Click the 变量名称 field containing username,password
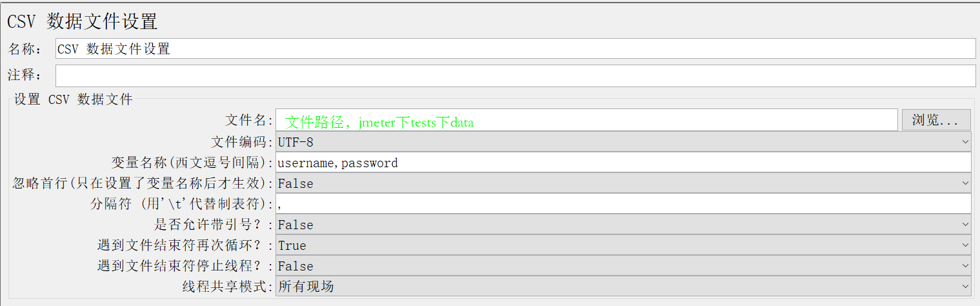The image size is (980, 306). pos(623,163)
